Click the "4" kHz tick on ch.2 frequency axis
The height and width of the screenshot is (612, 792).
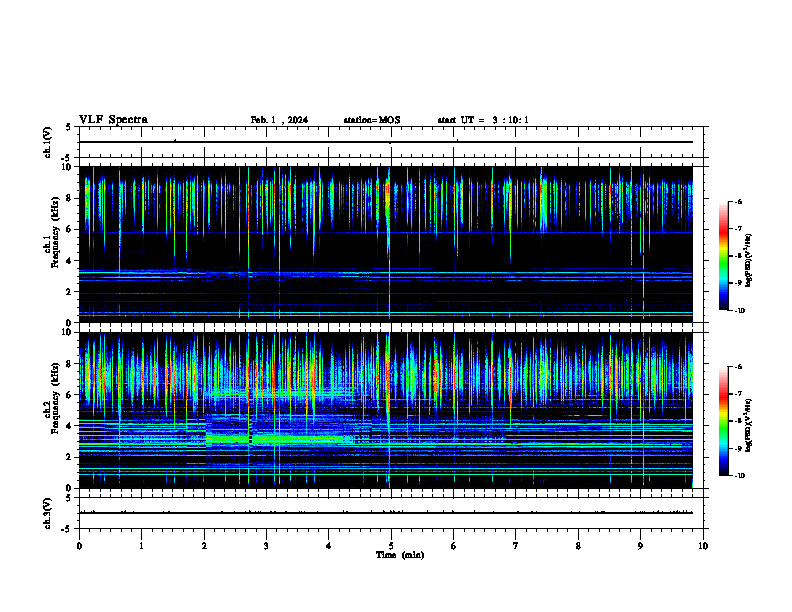click(69, 426)
